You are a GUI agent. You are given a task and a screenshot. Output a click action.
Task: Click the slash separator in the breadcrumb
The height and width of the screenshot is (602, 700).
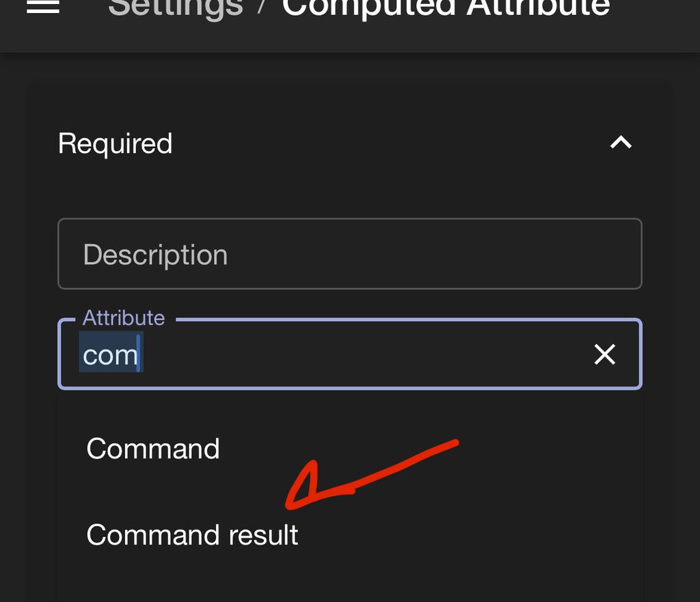point(262,8)
